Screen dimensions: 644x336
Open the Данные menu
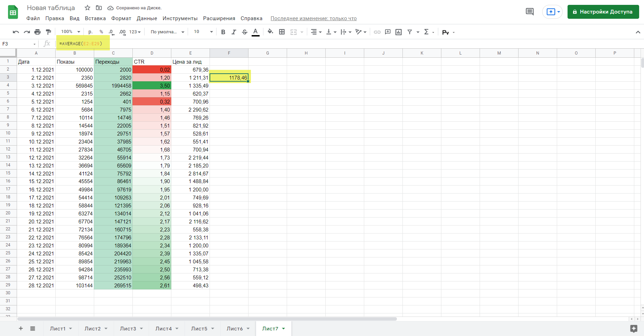tap(147, 18)
